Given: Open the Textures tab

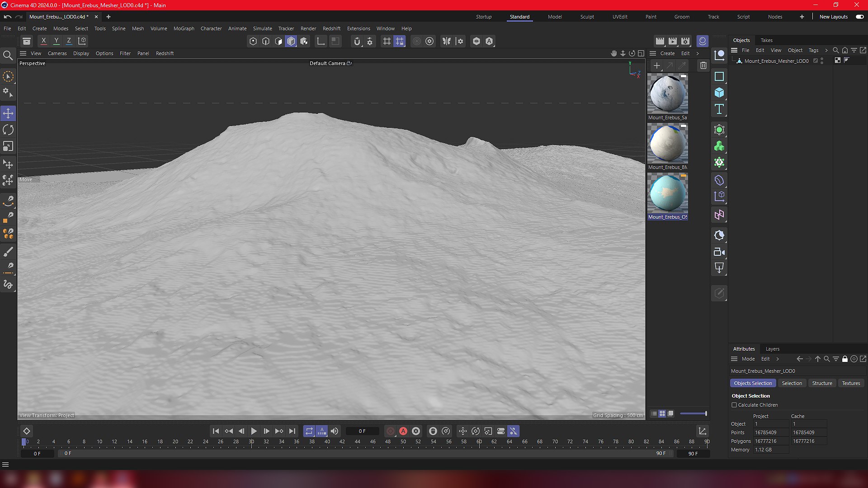Looking at the screenshot, I should point(851,383).
